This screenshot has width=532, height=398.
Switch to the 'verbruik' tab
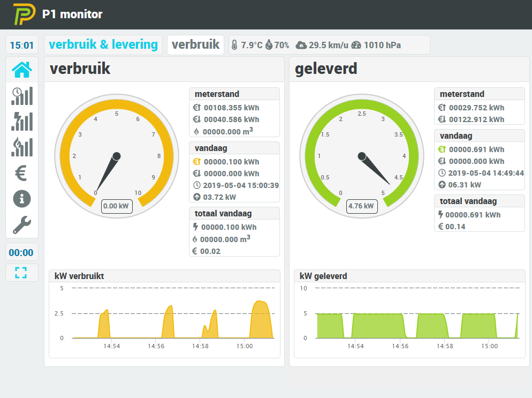195,45
